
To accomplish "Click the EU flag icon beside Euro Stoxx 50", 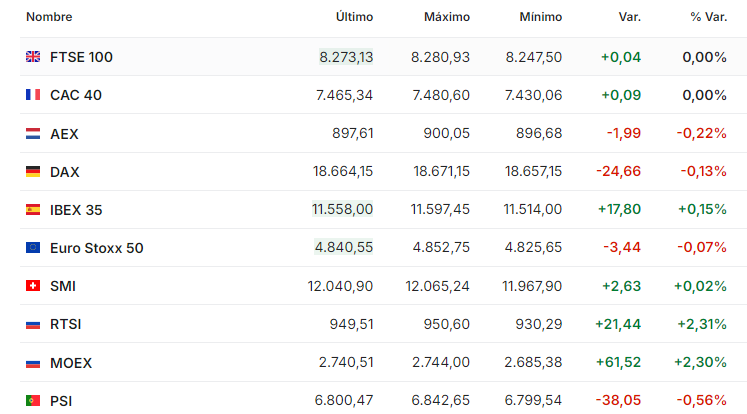I will [x=33, y=248].
